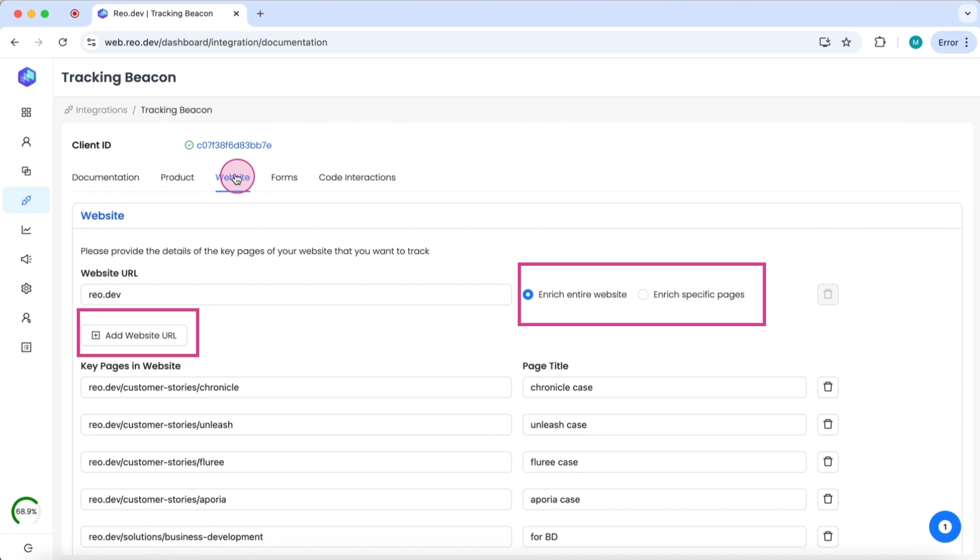980x560 pixels.
Task: Select the Enrich specific pages option
Action: coord(643,294)
